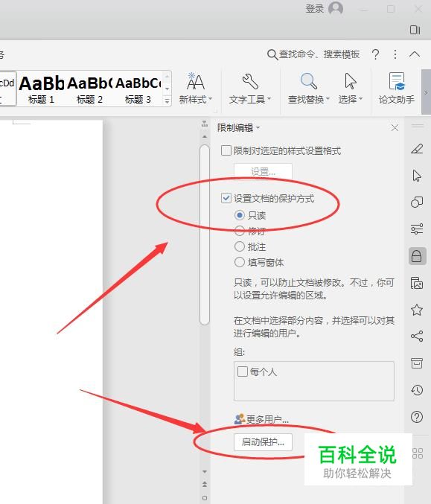Close the 限制编辑 panel
431x504 pixels.
point(395,128)
